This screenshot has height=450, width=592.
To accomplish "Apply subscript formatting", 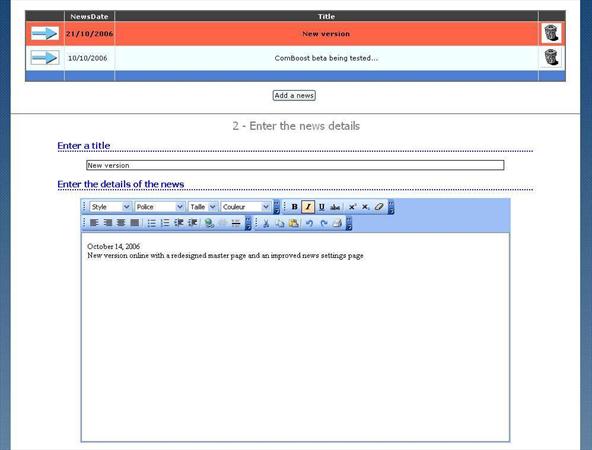I will 365,207.
